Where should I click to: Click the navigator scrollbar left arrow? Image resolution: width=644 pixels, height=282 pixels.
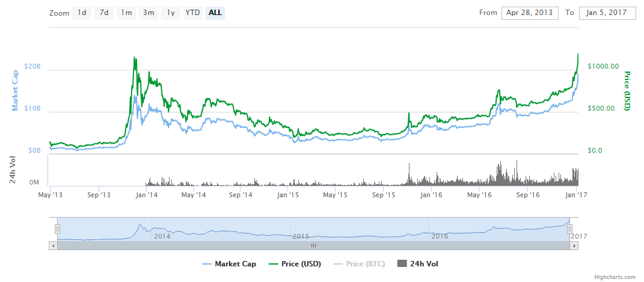point(53,245)
